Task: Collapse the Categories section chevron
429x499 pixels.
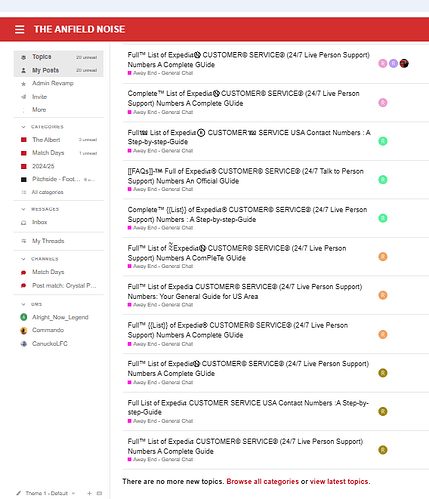Action: pyautogui.click(x=23, y=127)
